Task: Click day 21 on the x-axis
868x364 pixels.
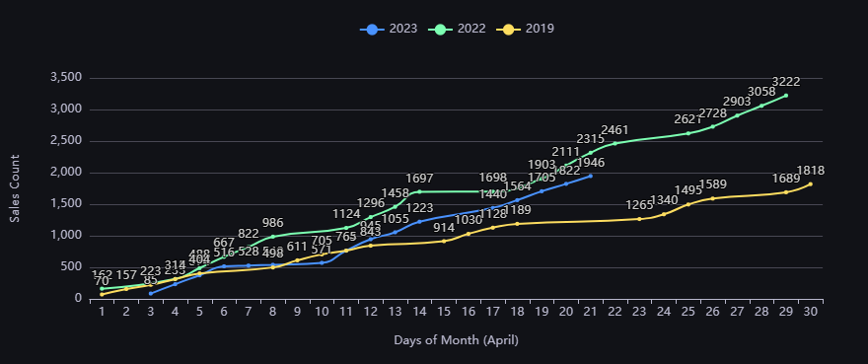Action: [x=590, y=312]
